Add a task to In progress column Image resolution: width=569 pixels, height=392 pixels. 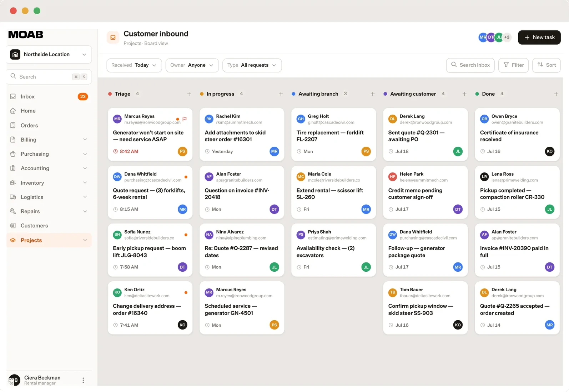[281, 94]
